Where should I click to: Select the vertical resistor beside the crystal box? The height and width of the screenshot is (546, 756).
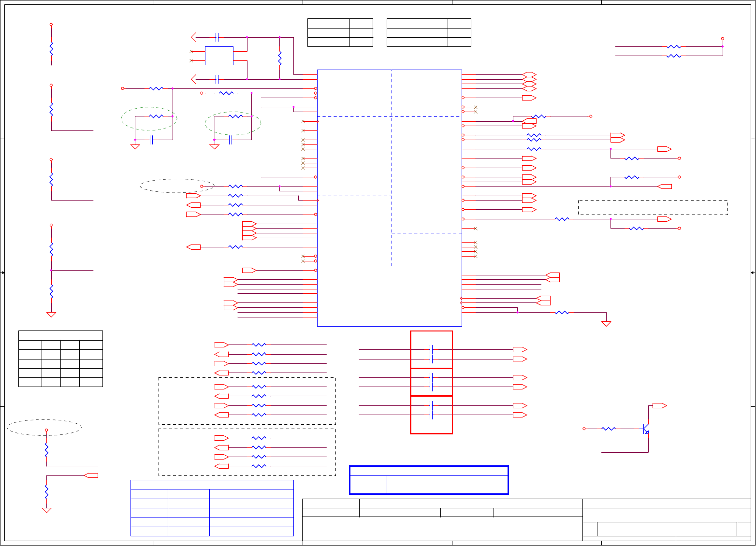point(279,58)
